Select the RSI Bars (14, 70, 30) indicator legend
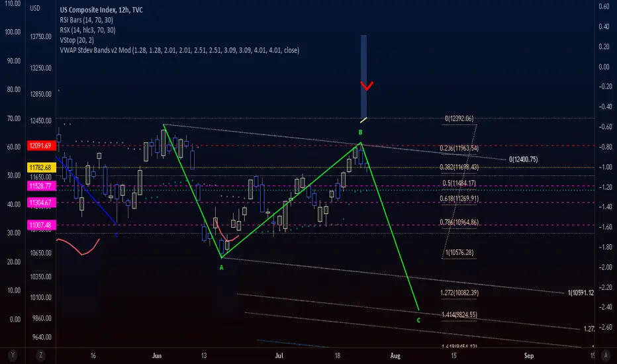The height and width of the screenshot is (364, 617). (86, 20)
